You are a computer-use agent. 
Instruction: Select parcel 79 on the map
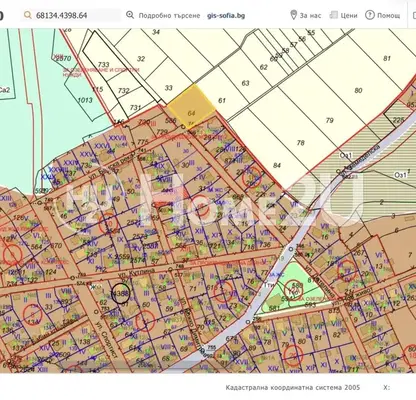330,120
